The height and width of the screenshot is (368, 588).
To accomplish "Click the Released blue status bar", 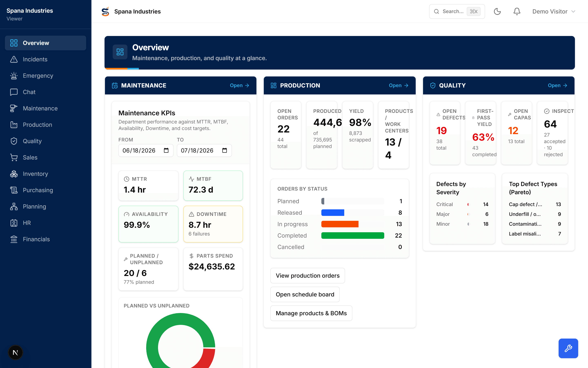I will [333, 212].
